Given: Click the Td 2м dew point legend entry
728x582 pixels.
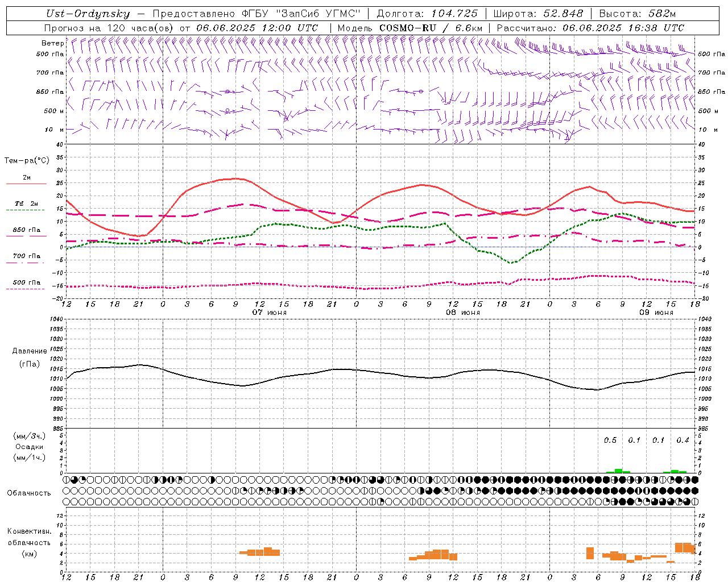Looking at the screenshot, I should click(x=27, y=203).
